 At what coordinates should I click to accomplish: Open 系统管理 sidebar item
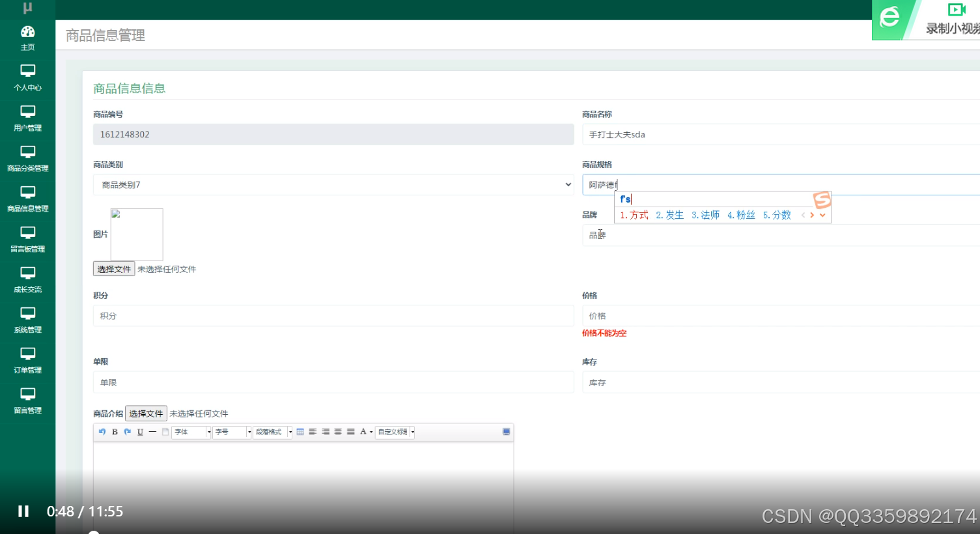coord(27,320)
